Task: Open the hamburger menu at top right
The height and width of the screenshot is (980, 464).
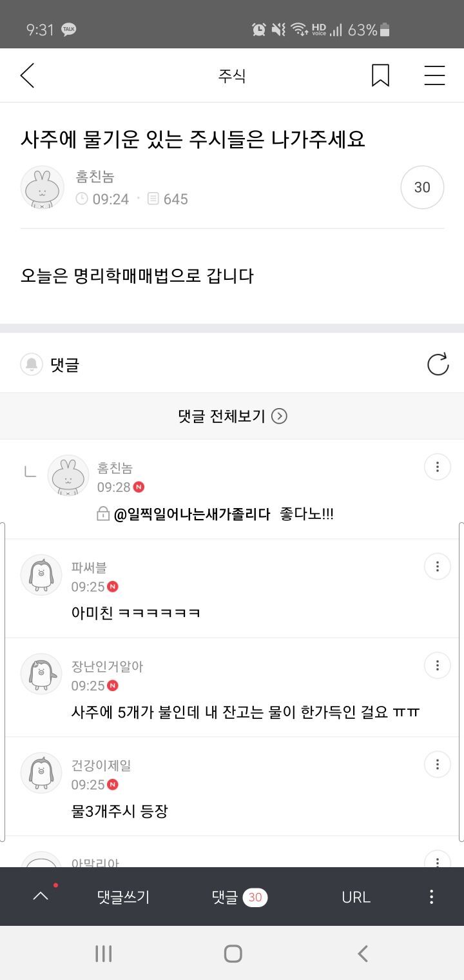Action: click(434, 76)
